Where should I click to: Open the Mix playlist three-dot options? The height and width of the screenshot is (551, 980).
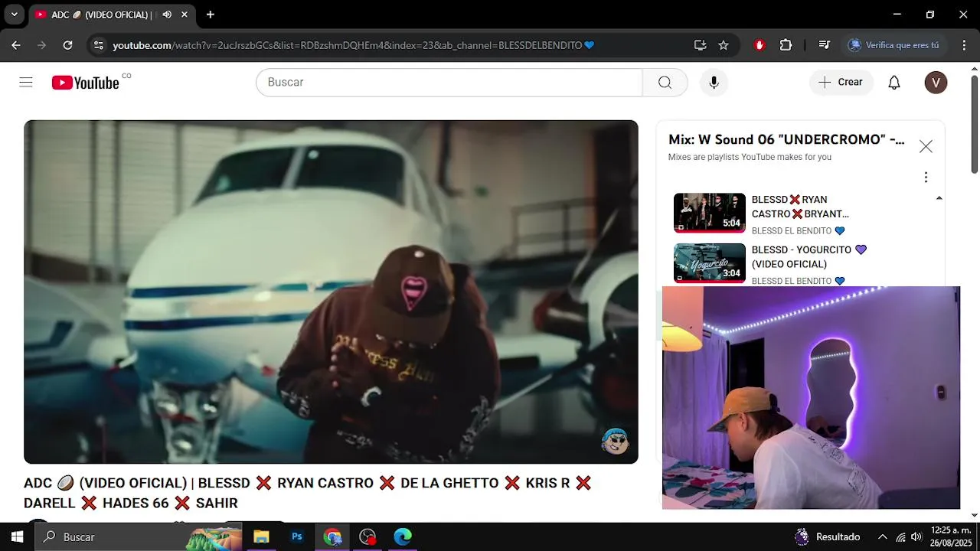point(926,178)
